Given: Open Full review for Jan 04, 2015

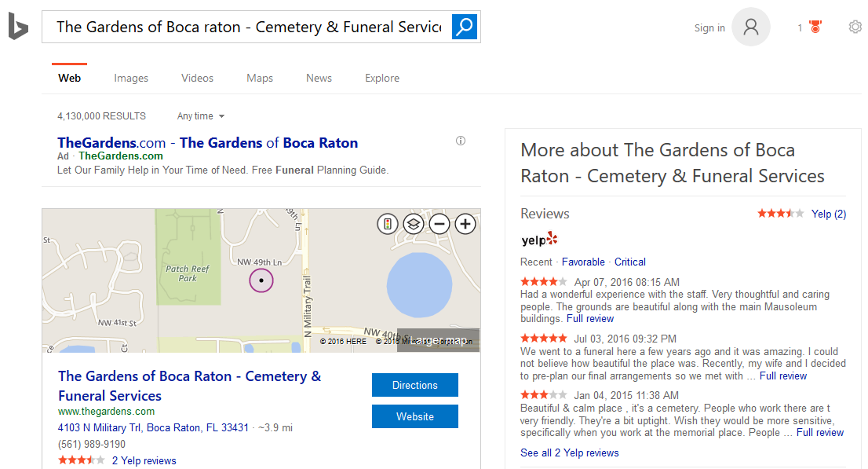Looking at the screenshot, I should tap(820, 432).
